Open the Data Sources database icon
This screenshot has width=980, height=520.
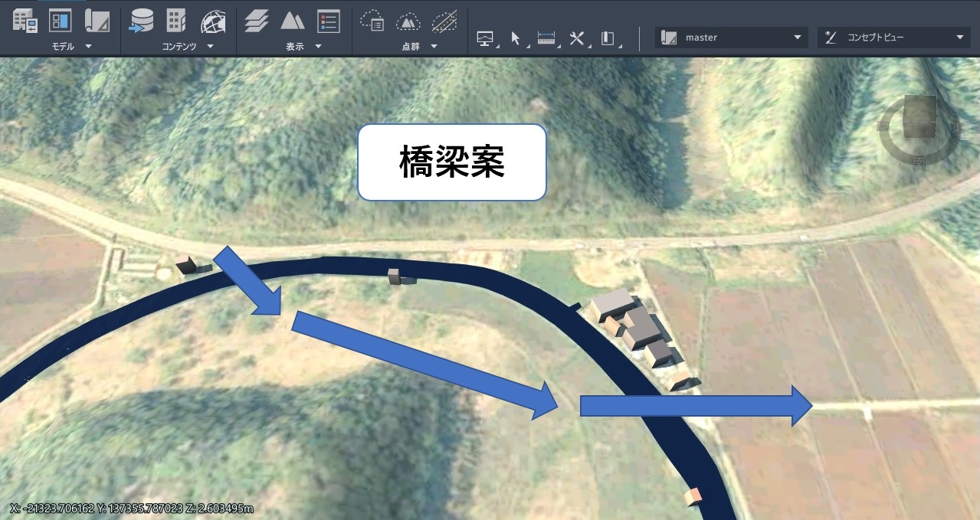[x=141, y=21]
